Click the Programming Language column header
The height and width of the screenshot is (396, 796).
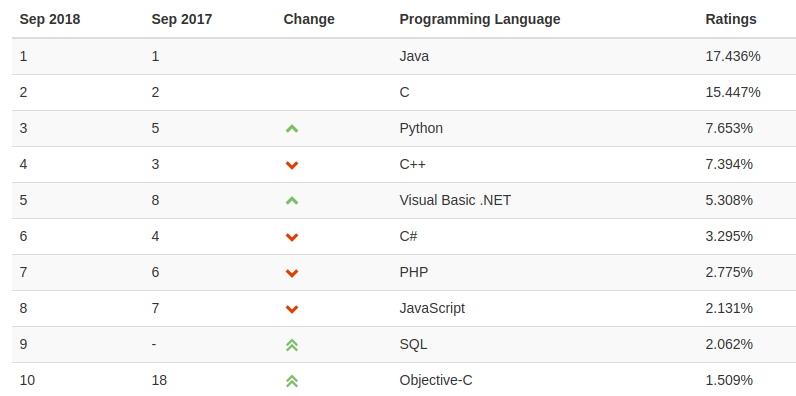[480, 19]
